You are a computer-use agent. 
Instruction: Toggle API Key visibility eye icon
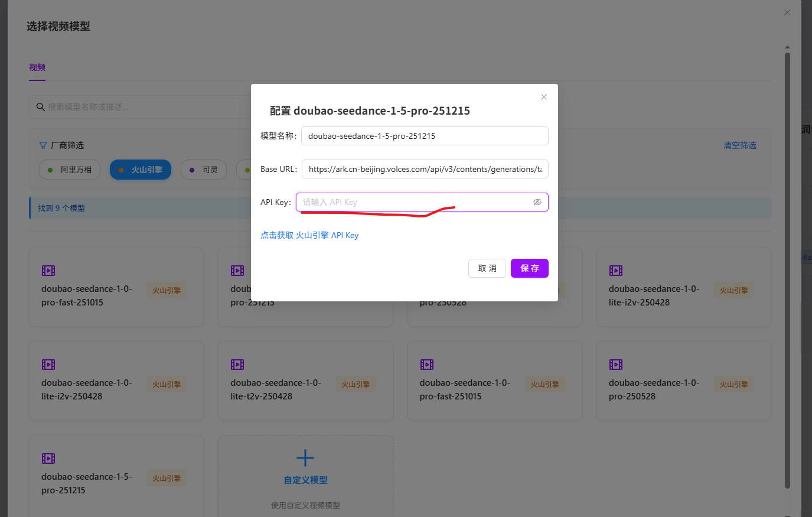(537, 202)
